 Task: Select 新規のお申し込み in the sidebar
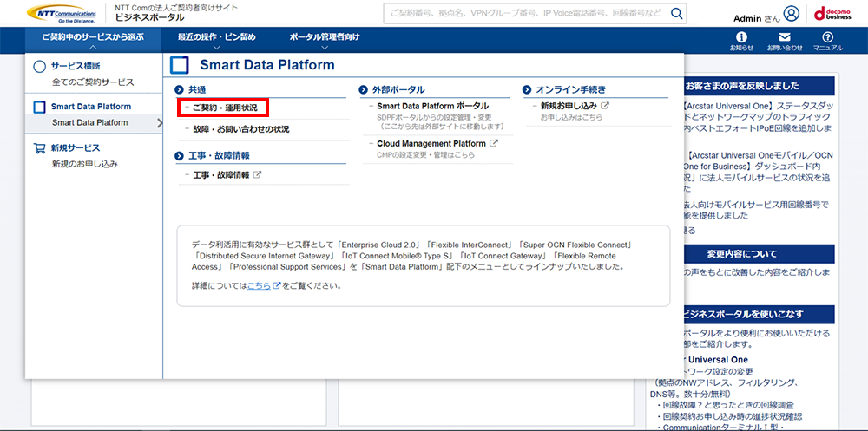pos(85,164)
